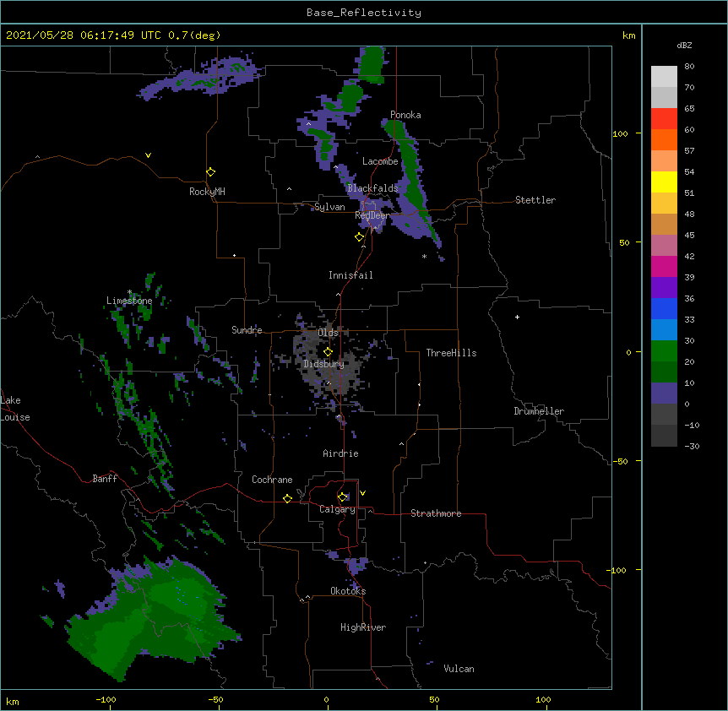Select the magenta 39-42 dBZ legend swatch
This screenshot has width=728, height=711.
pos(664,266)
